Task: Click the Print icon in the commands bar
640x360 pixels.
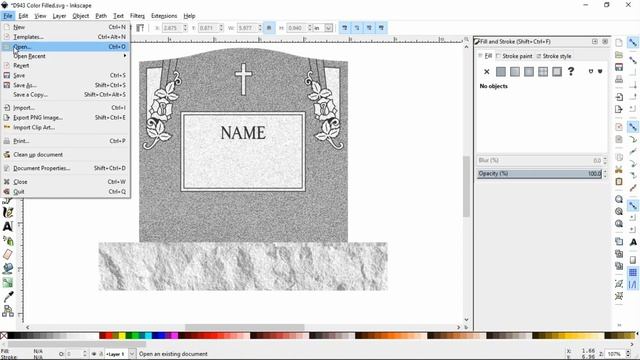Action: tap(619, 79)
